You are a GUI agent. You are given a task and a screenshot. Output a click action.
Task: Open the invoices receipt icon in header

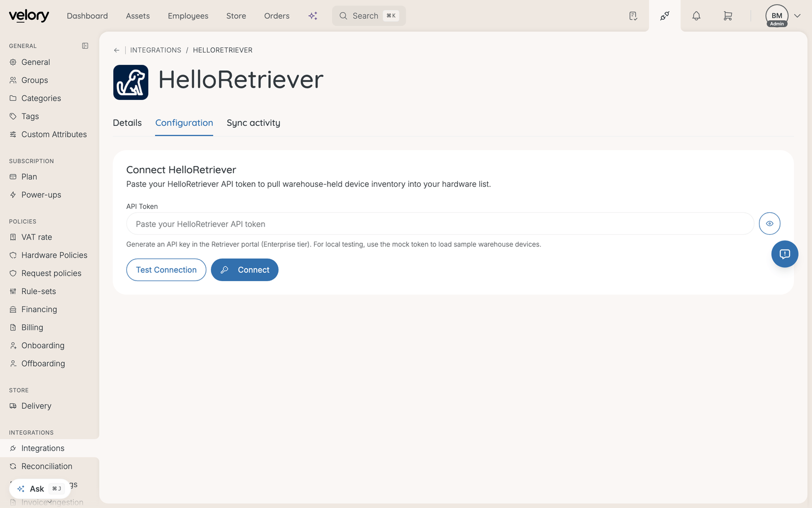click(x=633, y=16)
